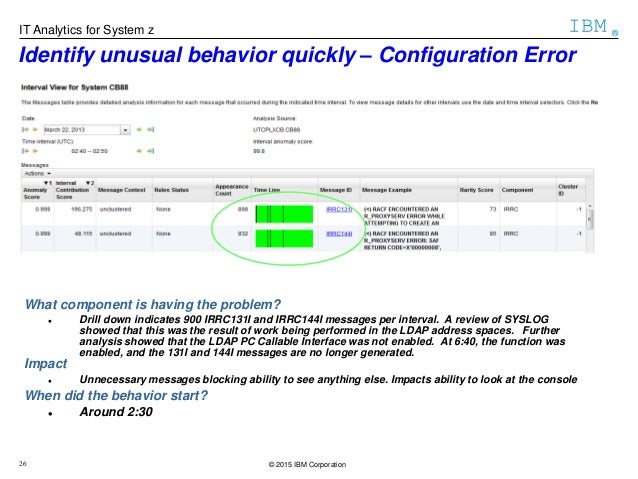Viewport: 638px width, 479px height.
Task: Click the interval anomaly score 99.8 value
Action: (x=259, y=151)
